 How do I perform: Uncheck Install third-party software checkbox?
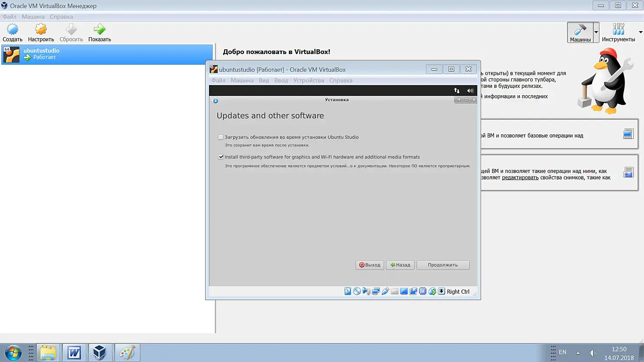221,157
